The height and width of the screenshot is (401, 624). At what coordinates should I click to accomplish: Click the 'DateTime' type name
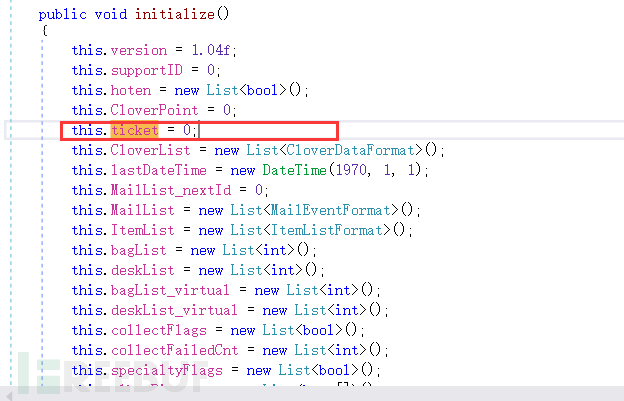tap(294, 170)
